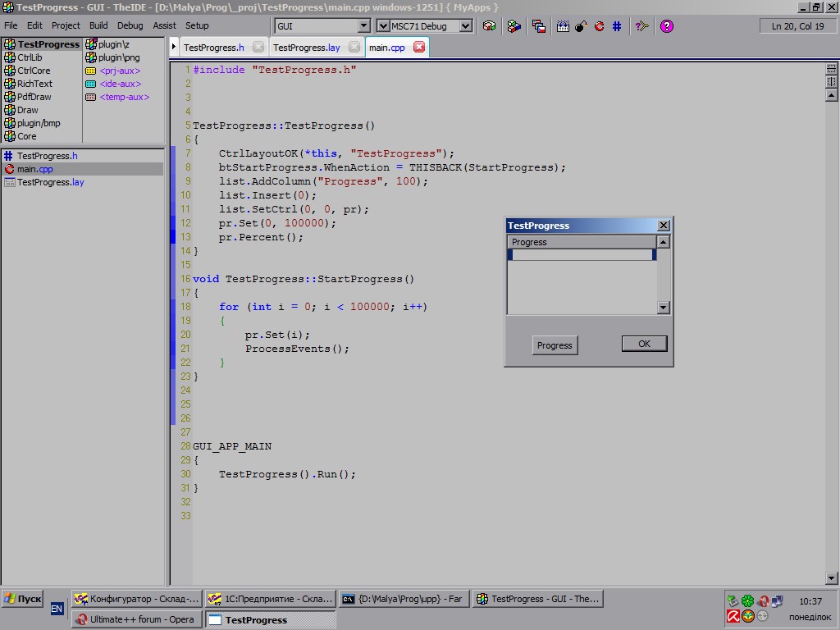The height and width of the screenshot is (630, 840).
Task: Open TestProgress.h in the file list
Action: click(x=47, y=156)
